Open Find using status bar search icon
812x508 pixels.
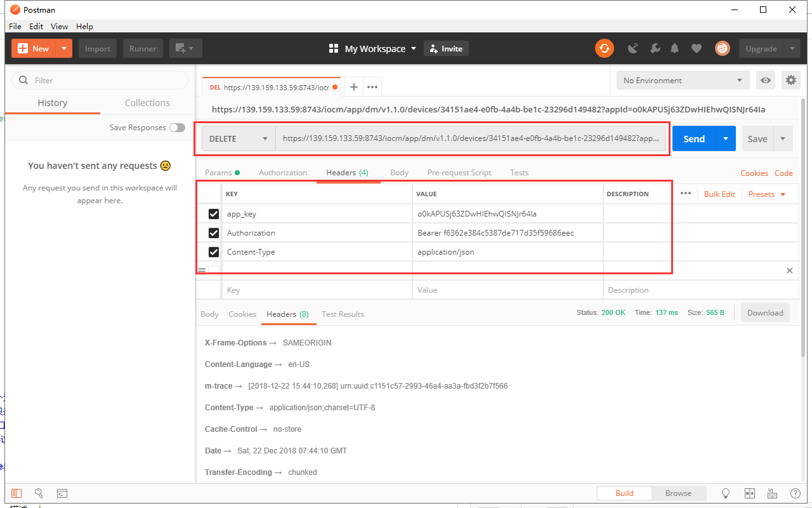pyautogui.click(x=39, y=493)
